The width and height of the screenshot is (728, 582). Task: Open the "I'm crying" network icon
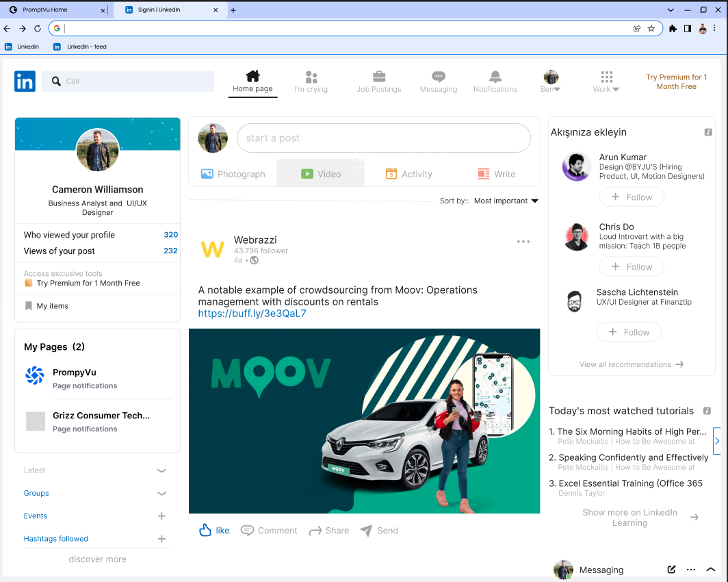coord(311,77)
